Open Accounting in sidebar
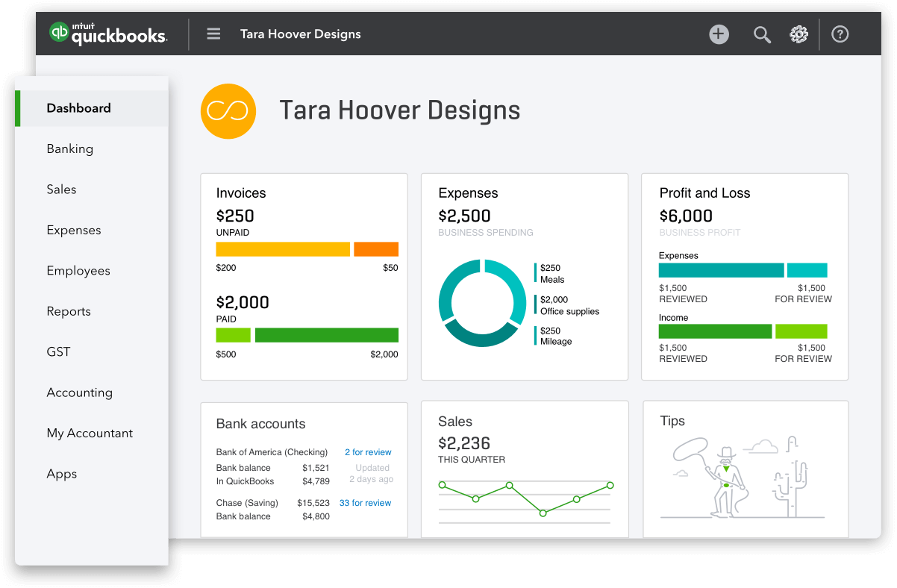 click(x=80, y=392)
